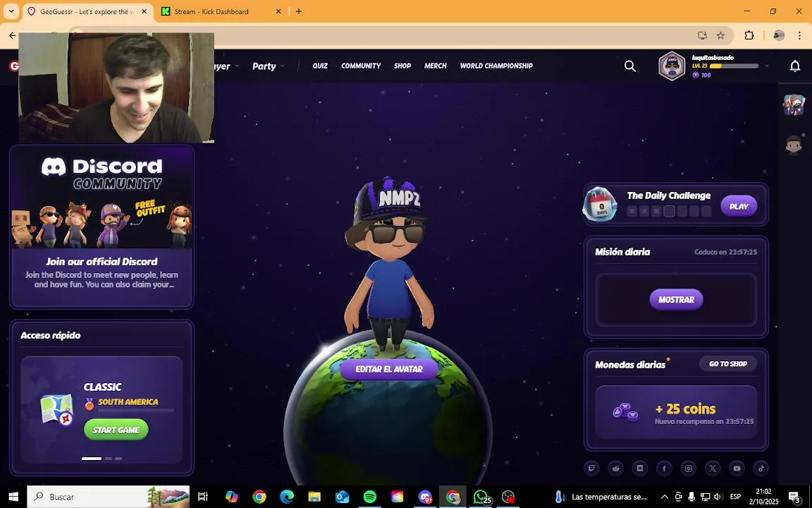Open Microsoft Edge from the taskbar
The height and width of the screenshot is (508, 812).
tap(287, 497)
